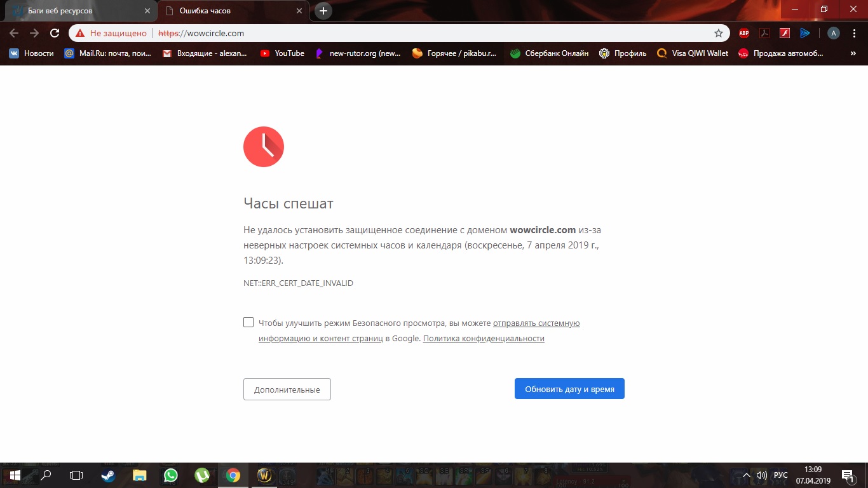Open the YouTube bookmark
The width and height of the screenshot is (868, 488).
(282, 53)
